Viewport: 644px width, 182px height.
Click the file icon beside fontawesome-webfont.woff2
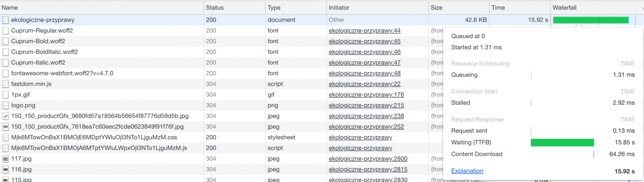point(6,73)
